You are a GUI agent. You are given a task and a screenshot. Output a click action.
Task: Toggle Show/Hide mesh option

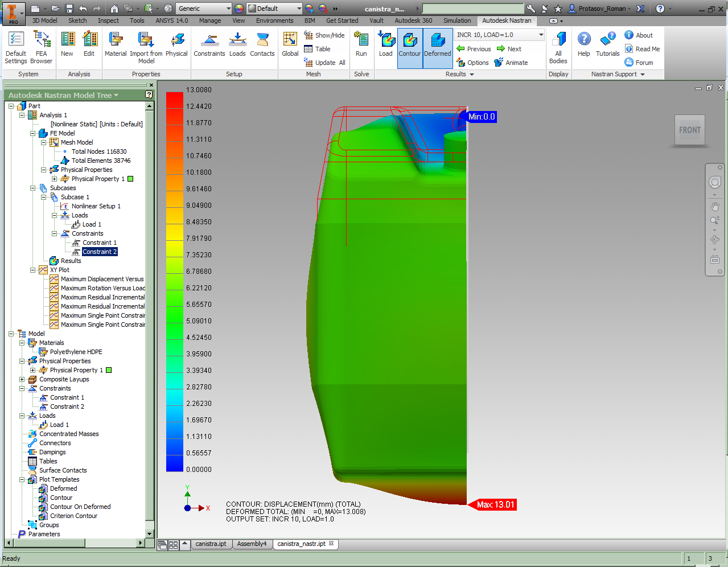coord(324,35)
